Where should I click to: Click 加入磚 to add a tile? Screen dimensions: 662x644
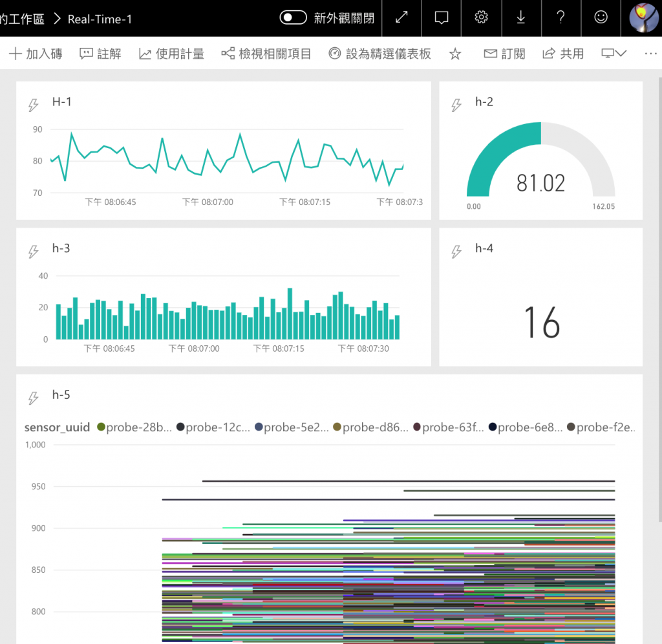tap(36, 54)
